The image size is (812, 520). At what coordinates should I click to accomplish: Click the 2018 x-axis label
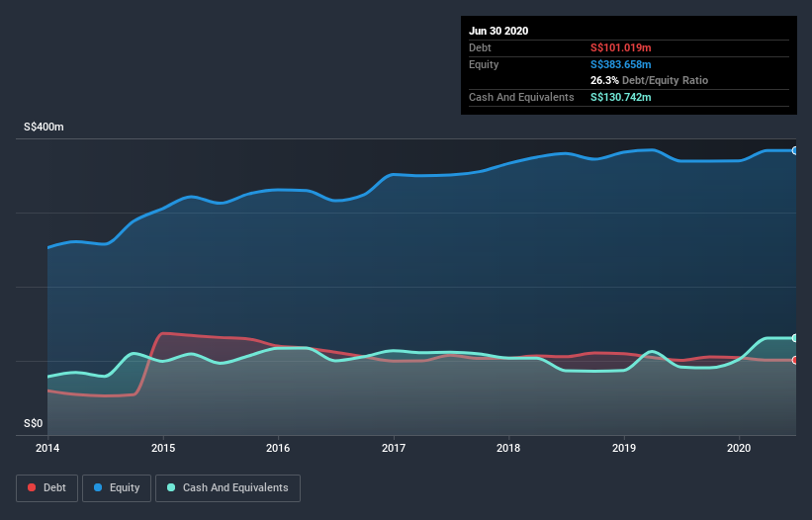[508, 448]
